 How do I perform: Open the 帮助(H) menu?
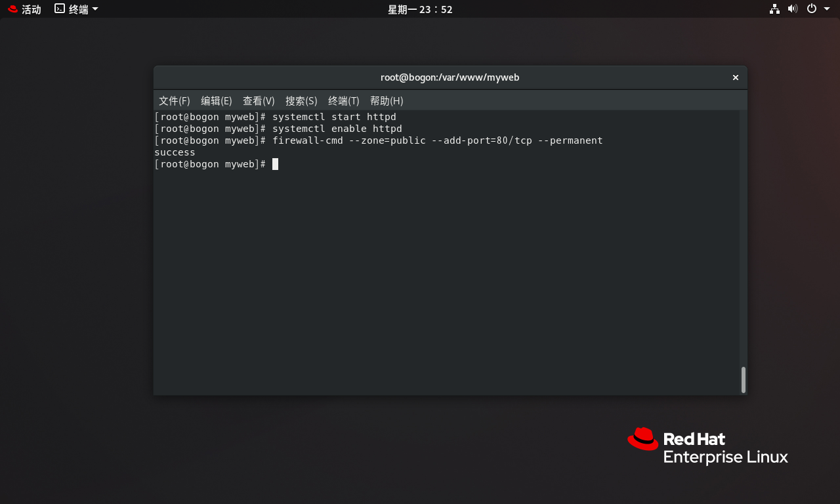(387, 100)
